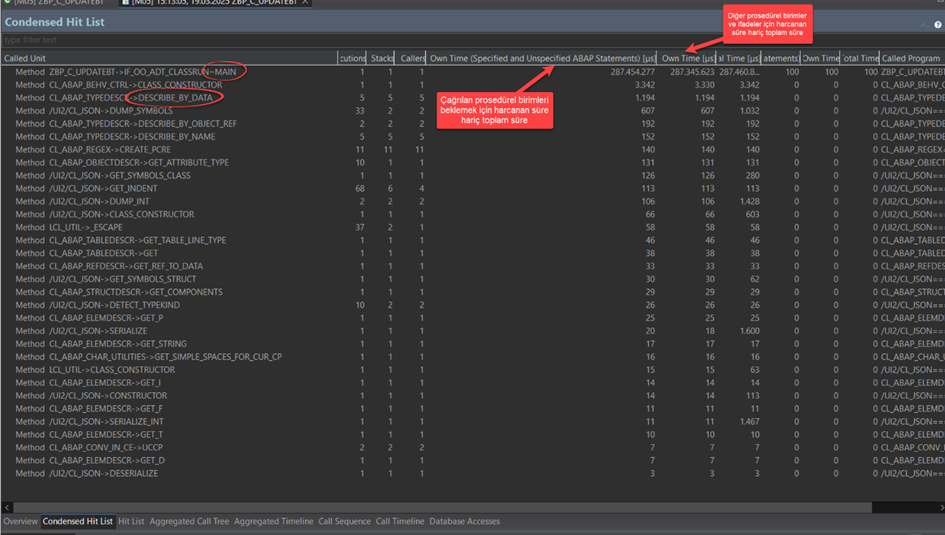The height and width of the screenshot is (535, 945).
Task: Open the Hit List tab
Action: click(131, 521)
